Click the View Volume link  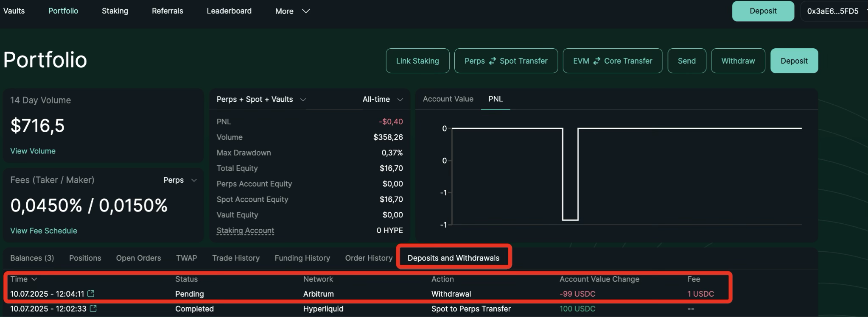(x=33, y=151)
